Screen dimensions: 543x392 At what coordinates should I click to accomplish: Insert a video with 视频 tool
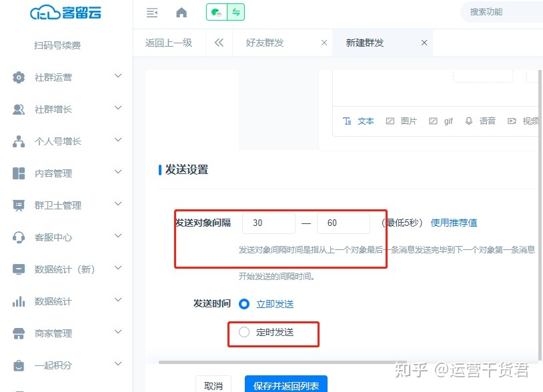(523, 121)
